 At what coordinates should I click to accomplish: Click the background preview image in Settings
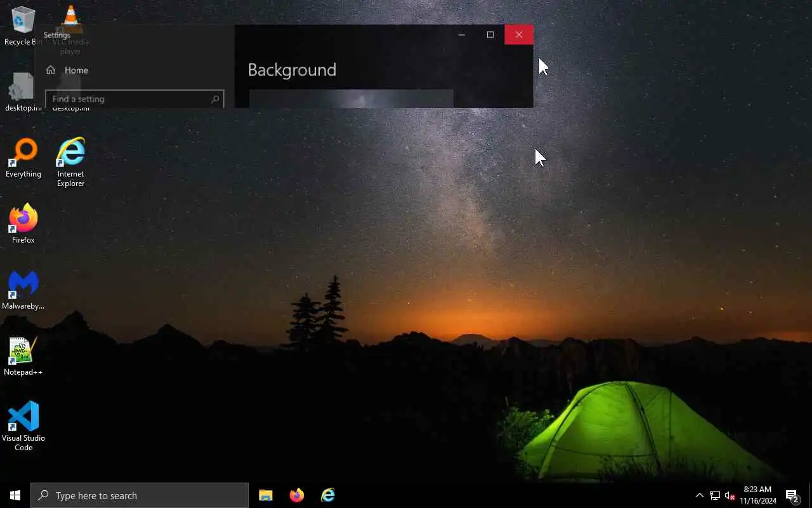[x=351, y=98]
